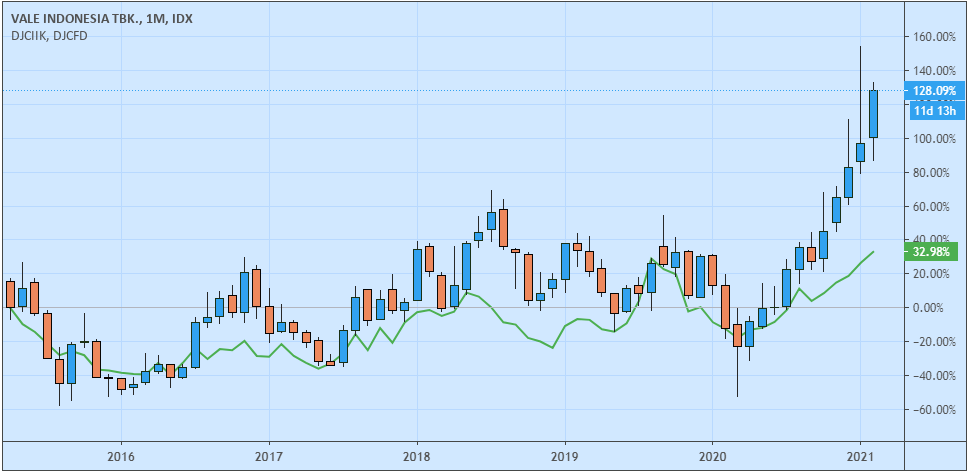Click the 2016 year label on time axis
The width and height of the screenshot is (972, 473).
[120, 455]
